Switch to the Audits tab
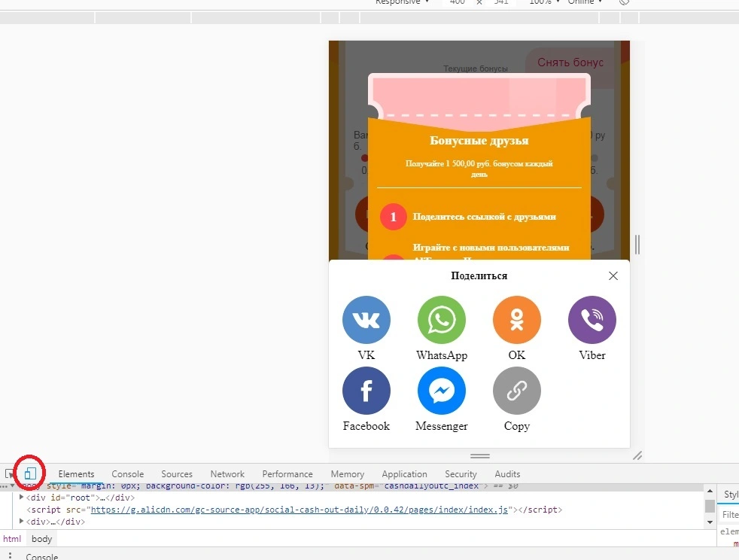 507,473
